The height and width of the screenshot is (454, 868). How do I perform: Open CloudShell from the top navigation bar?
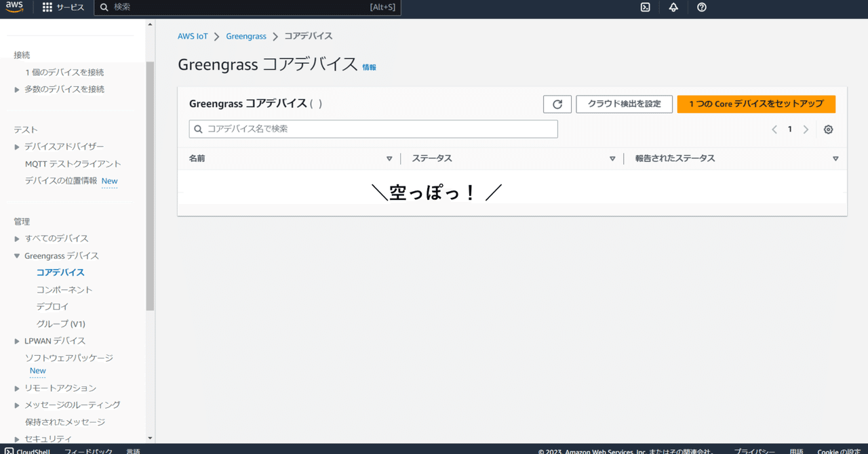[x=645, y=7]
